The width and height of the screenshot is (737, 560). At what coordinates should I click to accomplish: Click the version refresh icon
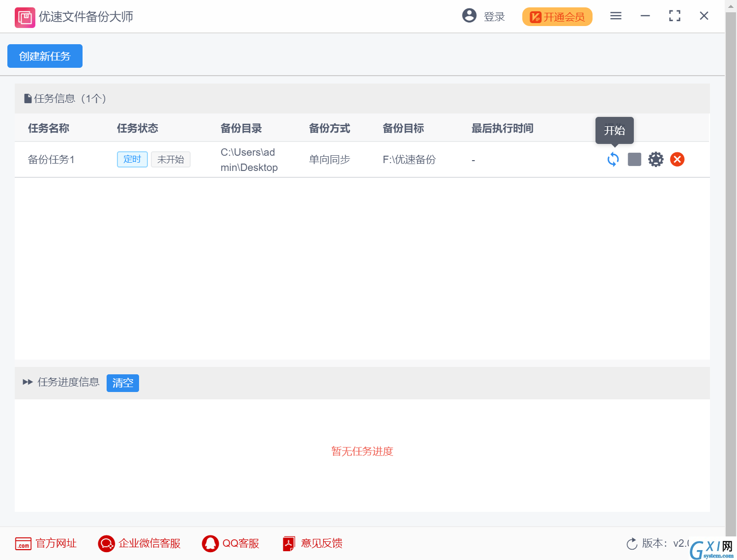[632, 544]
